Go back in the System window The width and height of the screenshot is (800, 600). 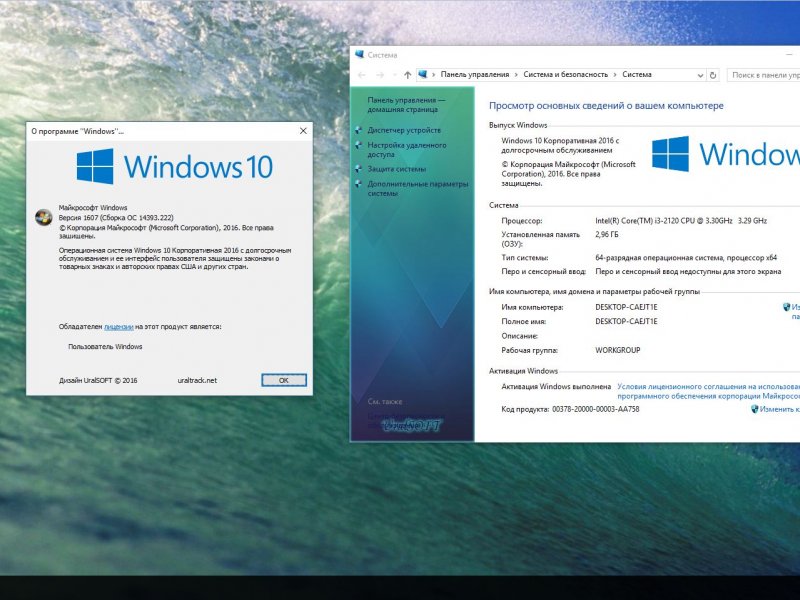tap(362, 75)
